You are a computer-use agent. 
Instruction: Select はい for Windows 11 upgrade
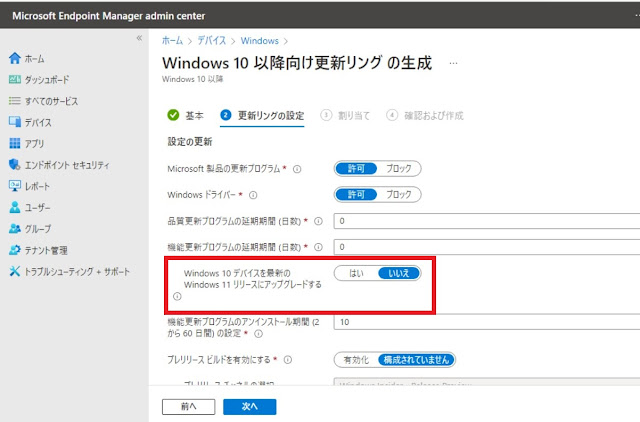tap(356, 273)
